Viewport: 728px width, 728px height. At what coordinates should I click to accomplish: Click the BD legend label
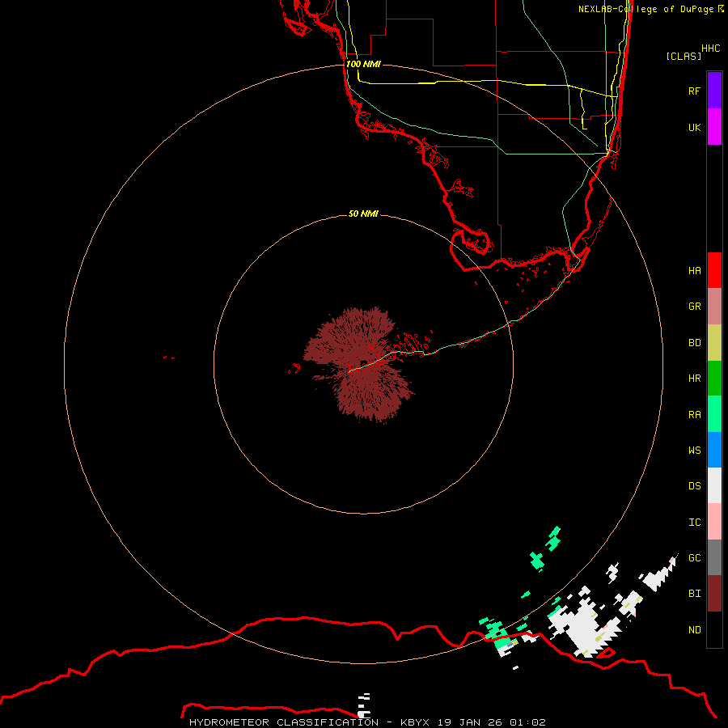click(x=694, y=343)
